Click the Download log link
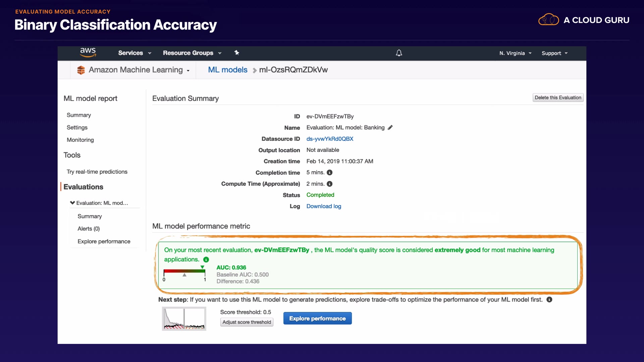 tap(324, 206)
